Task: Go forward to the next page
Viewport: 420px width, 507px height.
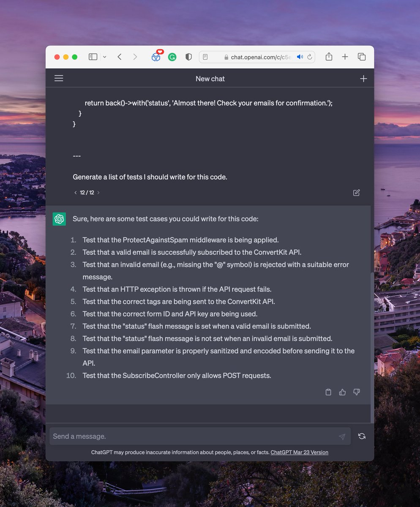Action: (135, 57)
